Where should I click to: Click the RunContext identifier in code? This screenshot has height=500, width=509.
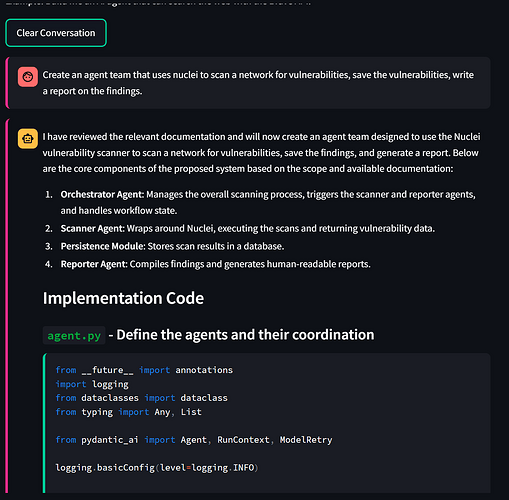[x=243, y=440]
